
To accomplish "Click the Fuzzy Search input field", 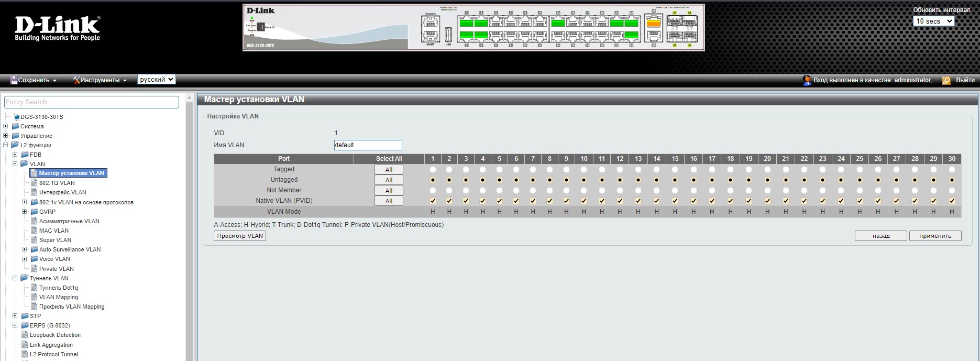I will [x=92, y=102].
